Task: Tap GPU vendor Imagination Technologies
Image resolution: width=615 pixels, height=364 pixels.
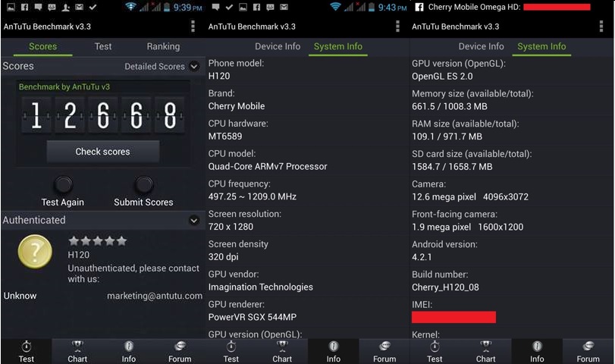Action: 260,287
